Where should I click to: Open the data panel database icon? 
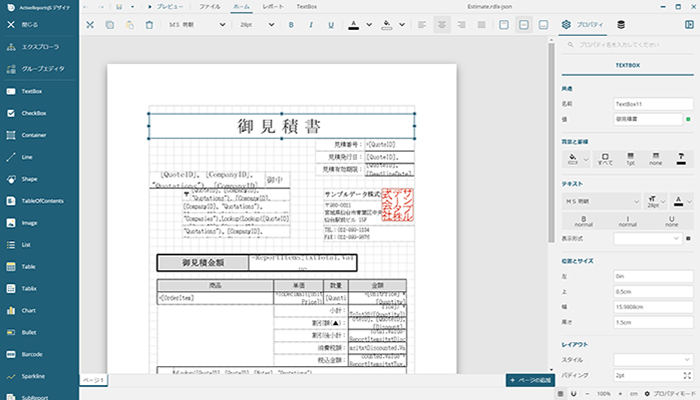[621, 25]
